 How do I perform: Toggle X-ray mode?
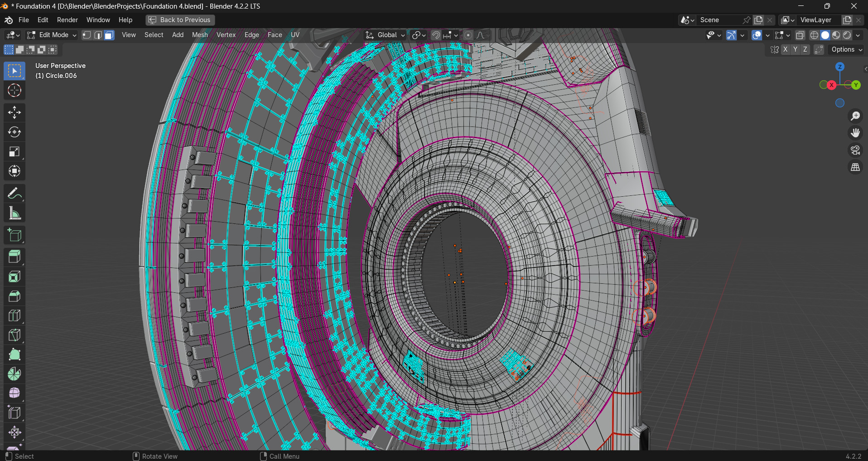(800, 35)
